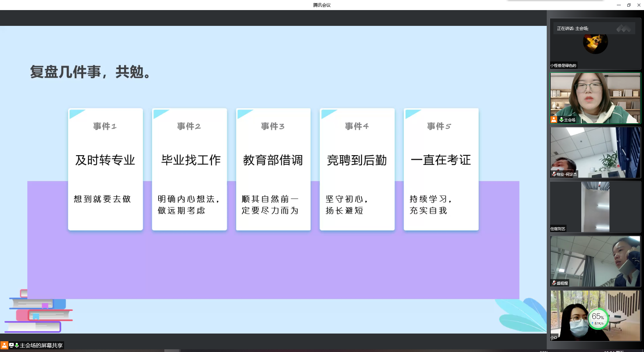Screen dimensions: 644x352
Task: Click the 正在讲话: 主会场 speaking indicator
Action: point(573,29)
